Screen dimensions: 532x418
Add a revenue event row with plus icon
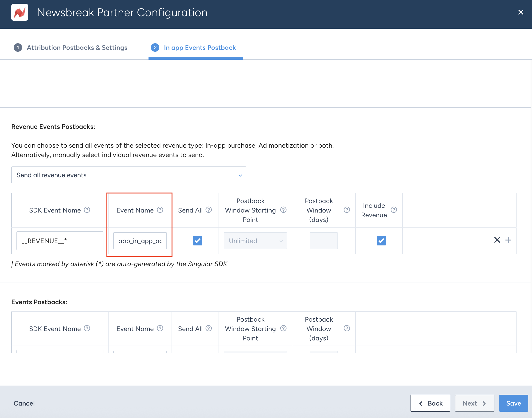tap(508, 240)
